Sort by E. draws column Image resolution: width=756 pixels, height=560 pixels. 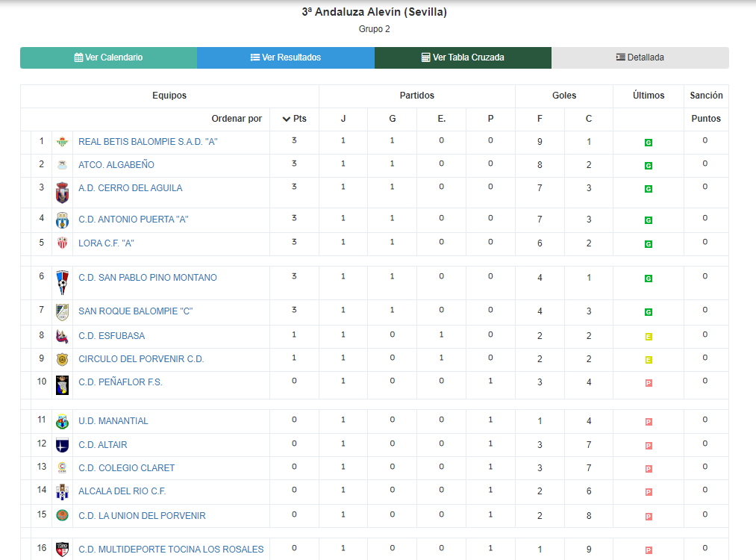442,119
